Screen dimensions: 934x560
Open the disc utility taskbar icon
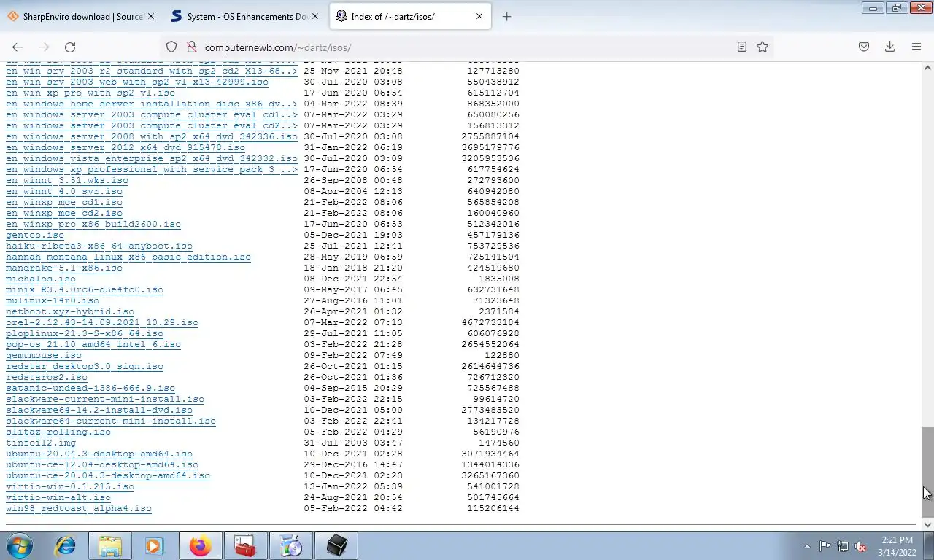290,545
